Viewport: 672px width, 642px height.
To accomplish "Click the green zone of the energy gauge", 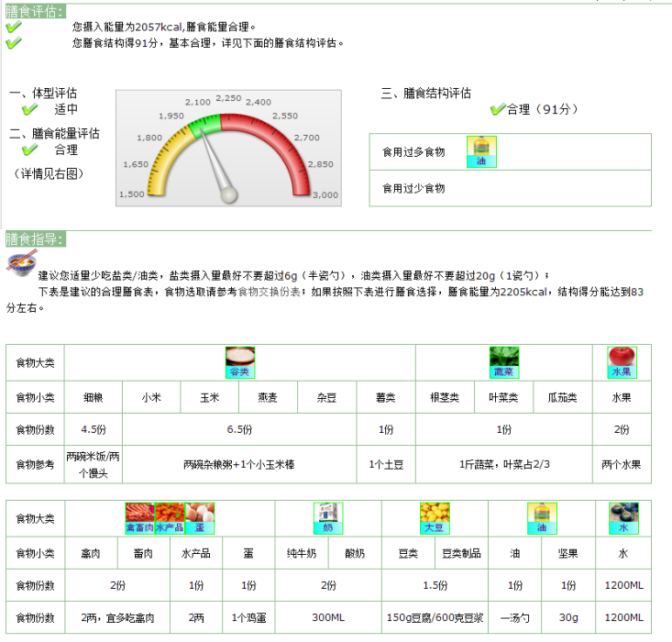I will [207, 124].
